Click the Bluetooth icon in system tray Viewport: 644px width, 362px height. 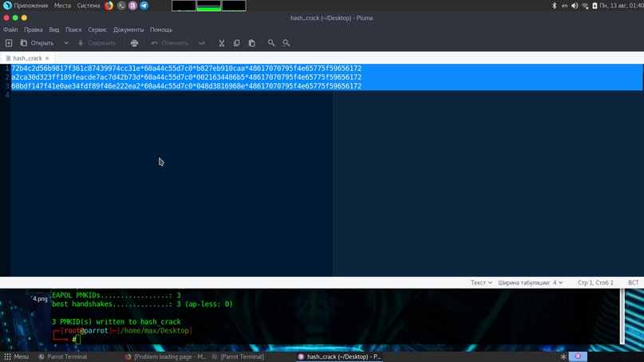pos(555,6)
